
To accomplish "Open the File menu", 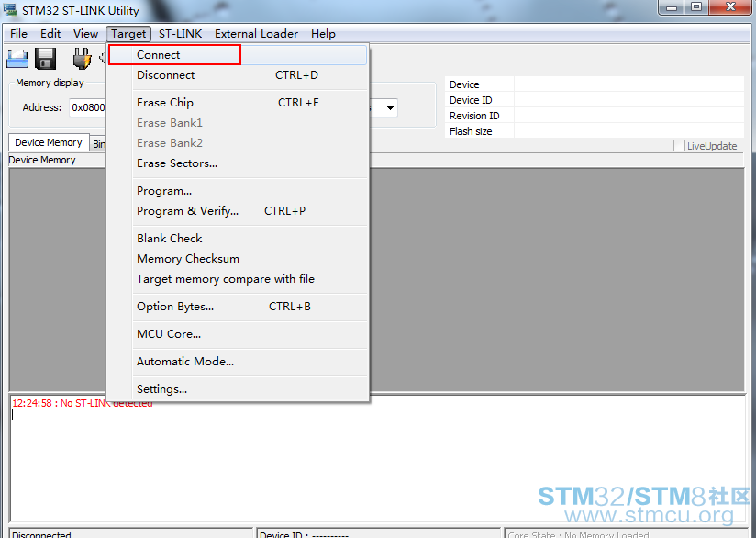I will 18,34.
